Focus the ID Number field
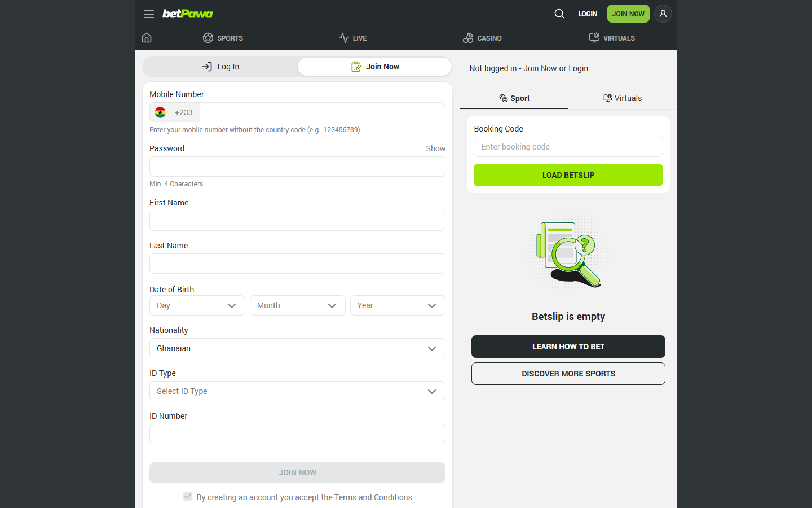 pos(297,434)
